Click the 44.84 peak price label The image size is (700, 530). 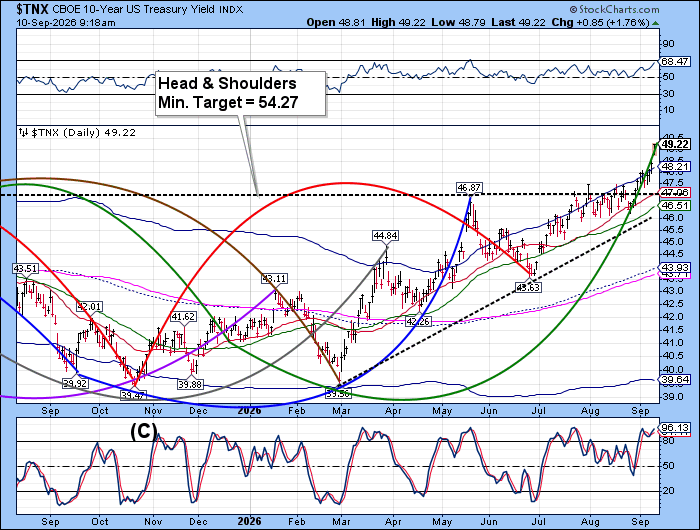[x=386, y=236]
